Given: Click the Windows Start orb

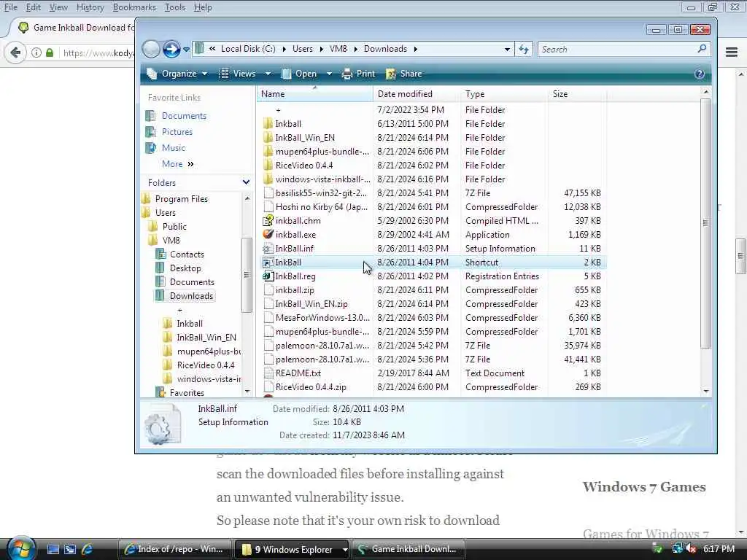Looking at the screenshot, I should coord(20,548).
